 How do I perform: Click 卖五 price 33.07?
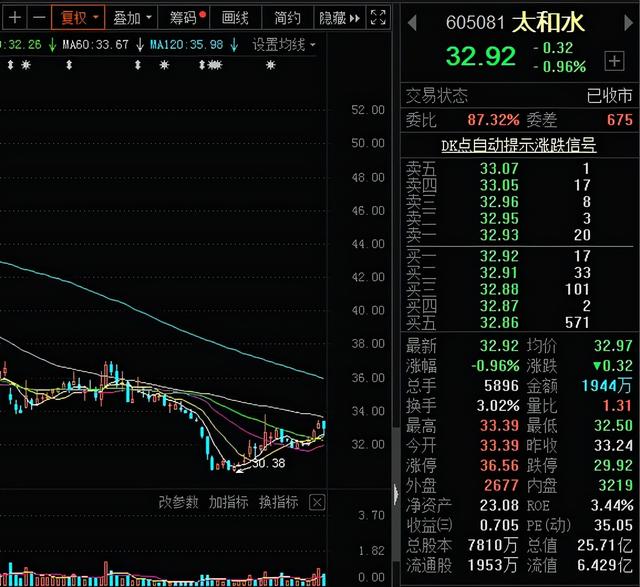click(499, 169)
